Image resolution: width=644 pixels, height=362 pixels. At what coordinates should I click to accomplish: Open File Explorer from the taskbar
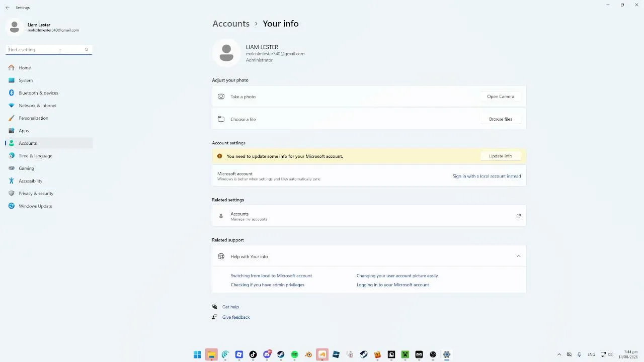(211, 354)
